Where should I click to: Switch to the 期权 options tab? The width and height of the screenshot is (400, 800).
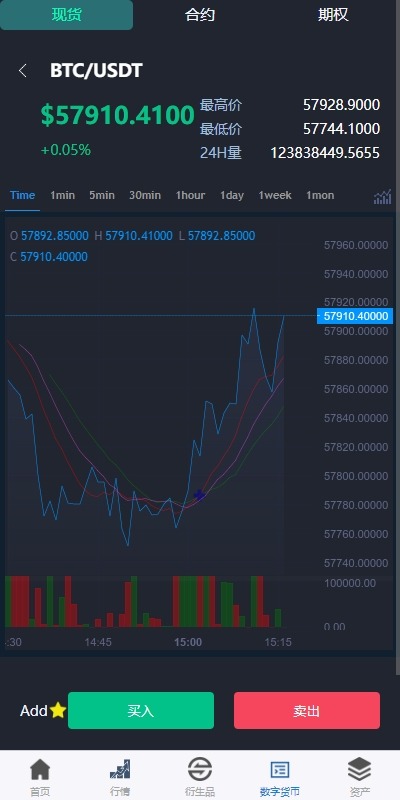(x=333, y=15)
